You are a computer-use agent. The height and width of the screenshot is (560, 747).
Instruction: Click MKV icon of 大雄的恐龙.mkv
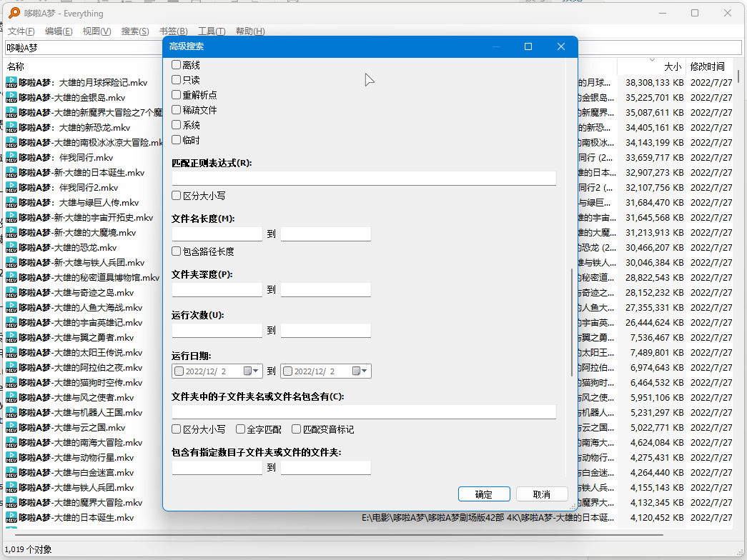point(11,248)
